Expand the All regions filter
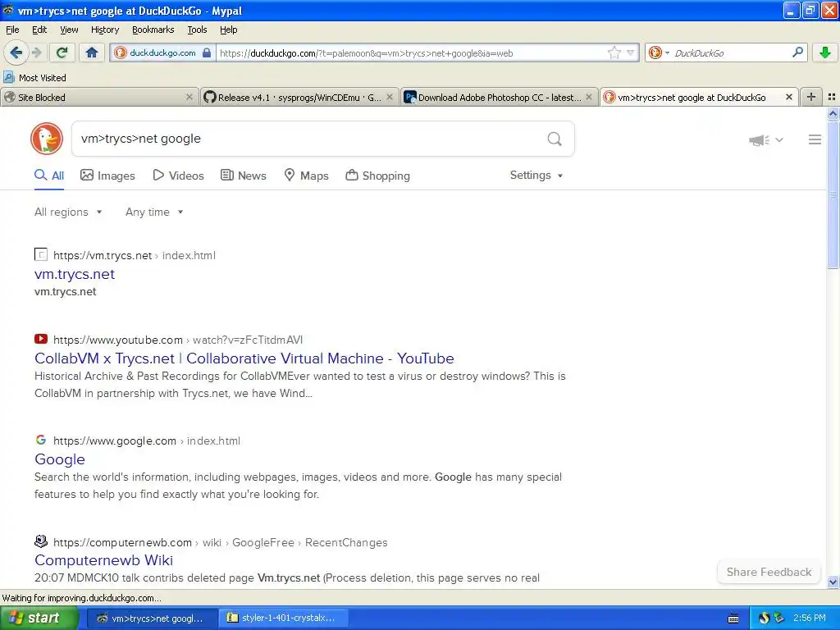 click(x=68, y=212)
